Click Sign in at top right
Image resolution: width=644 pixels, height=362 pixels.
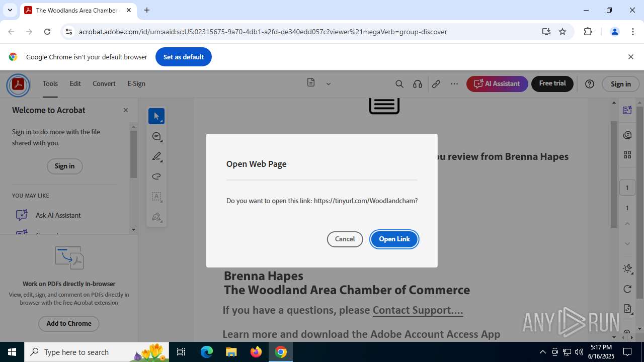click(621, 84)
